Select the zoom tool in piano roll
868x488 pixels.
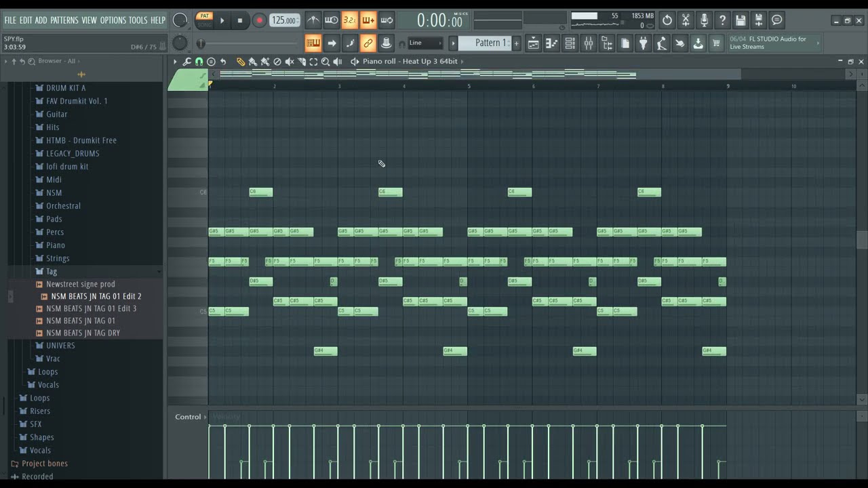tap(325, 62)
